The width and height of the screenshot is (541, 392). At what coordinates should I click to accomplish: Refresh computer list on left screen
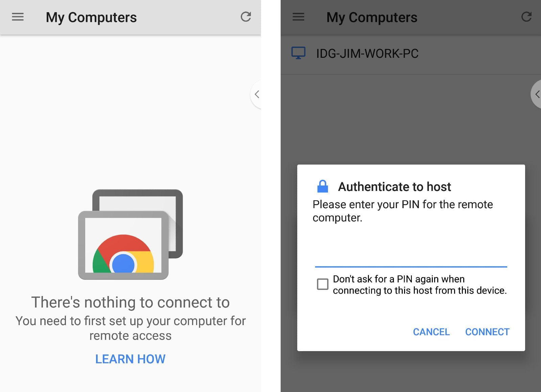(x=246, y=17)
